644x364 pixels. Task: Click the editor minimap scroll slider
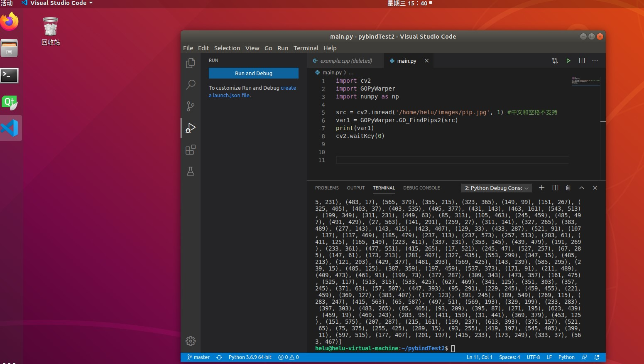click(x=585, y=81)
